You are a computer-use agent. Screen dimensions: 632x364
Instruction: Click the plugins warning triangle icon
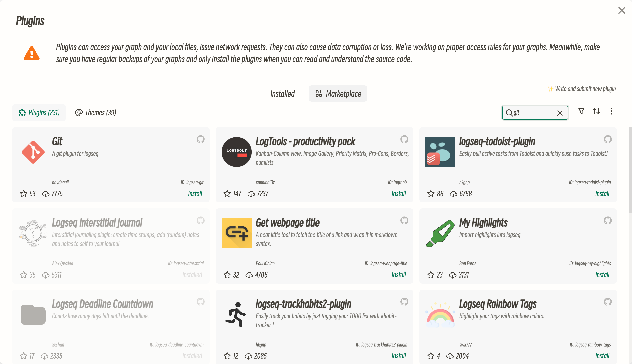pyautogui.click(x=32, y=53)
